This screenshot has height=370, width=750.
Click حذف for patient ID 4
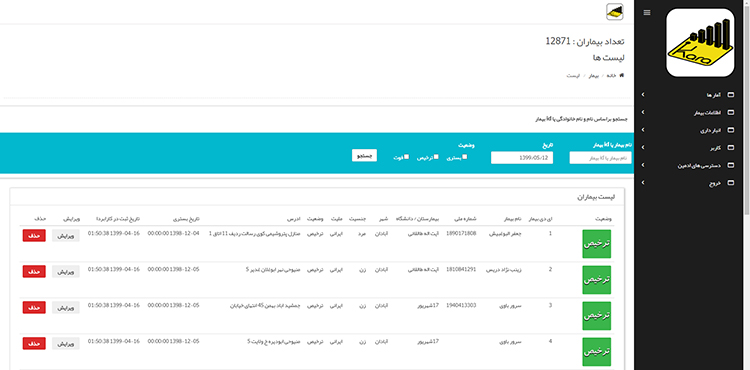click(x=34, y=343)
